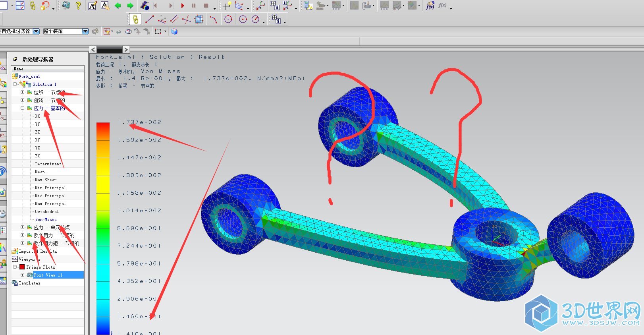Select the Max Principal component

tap(50, 203)
